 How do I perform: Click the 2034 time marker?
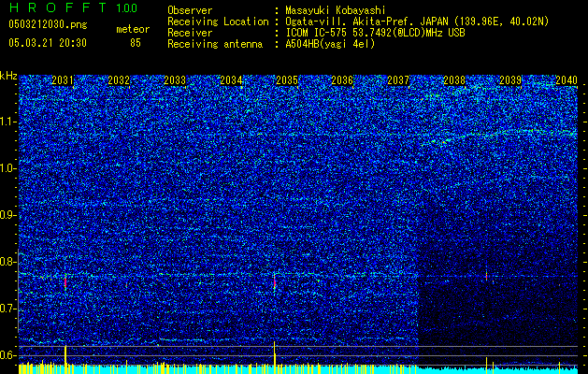(x=231, y=80)
